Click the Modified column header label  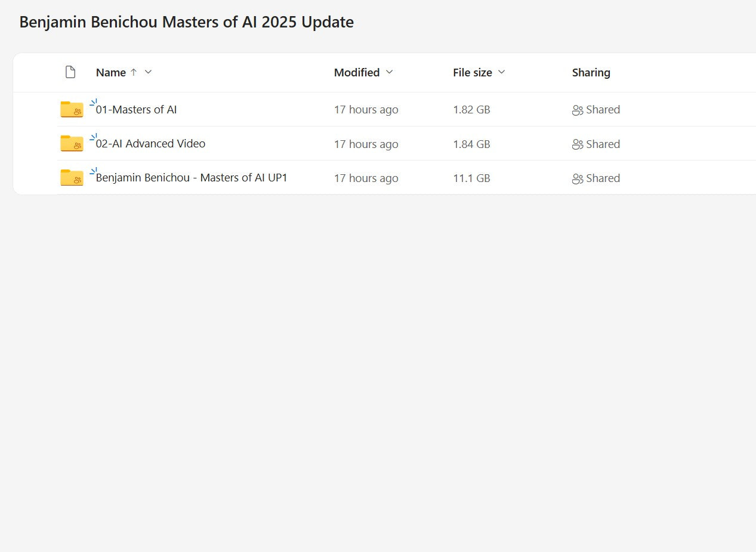357,73
